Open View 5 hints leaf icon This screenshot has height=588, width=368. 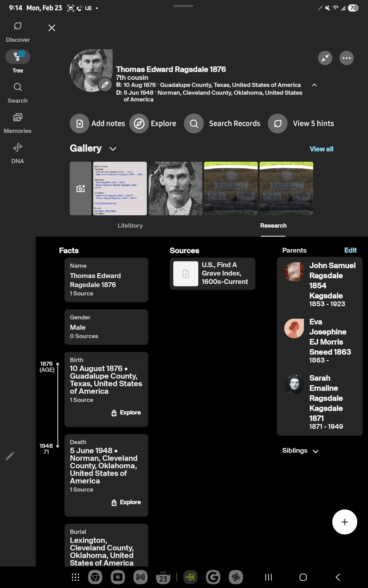[x=278, y=123]
